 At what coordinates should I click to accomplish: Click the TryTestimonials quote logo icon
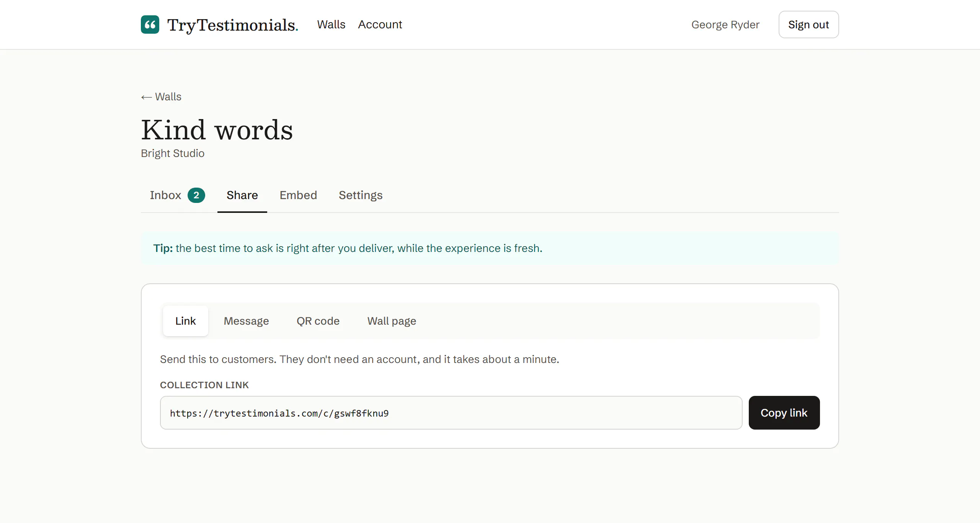[150, 25]
